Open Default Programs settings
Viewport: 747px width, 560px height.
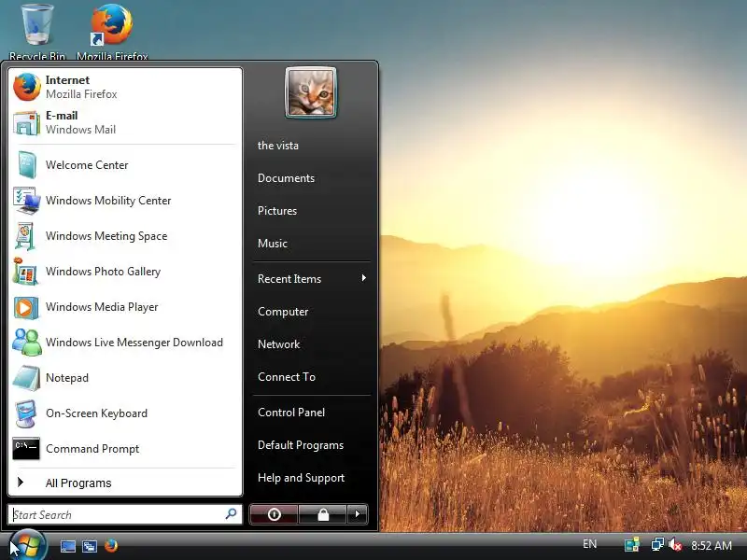pyautogui.click(x=301, y=445)
